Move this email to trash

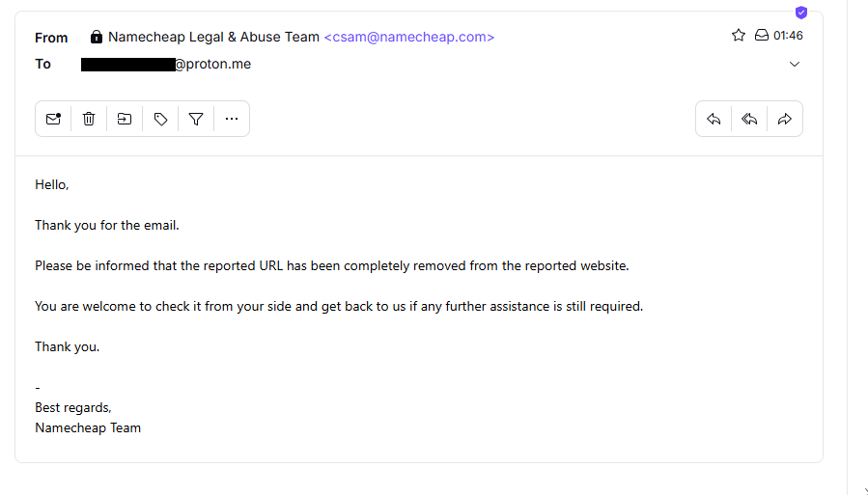click(89, 119)
